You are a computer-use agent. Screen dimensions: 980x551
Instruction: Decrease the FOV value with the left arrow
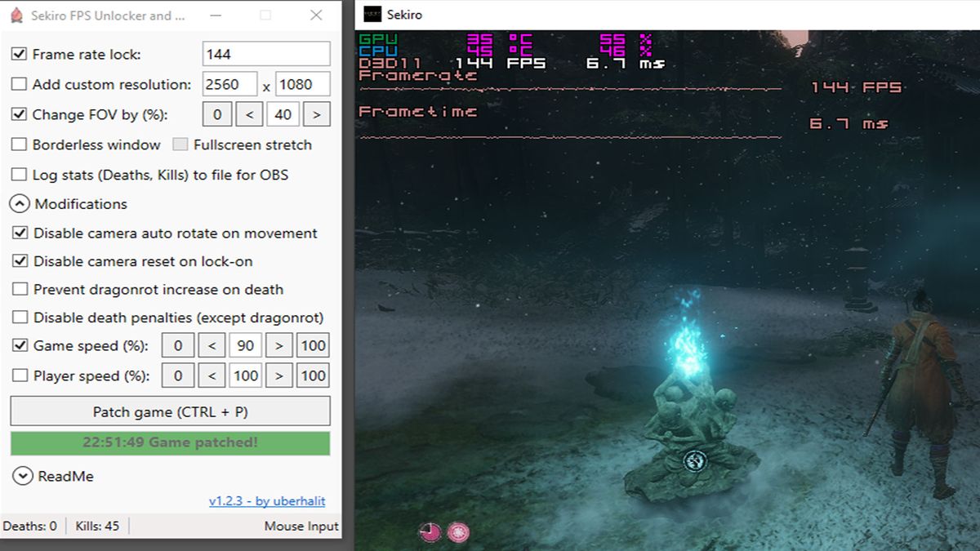click(x=250, y=113)
